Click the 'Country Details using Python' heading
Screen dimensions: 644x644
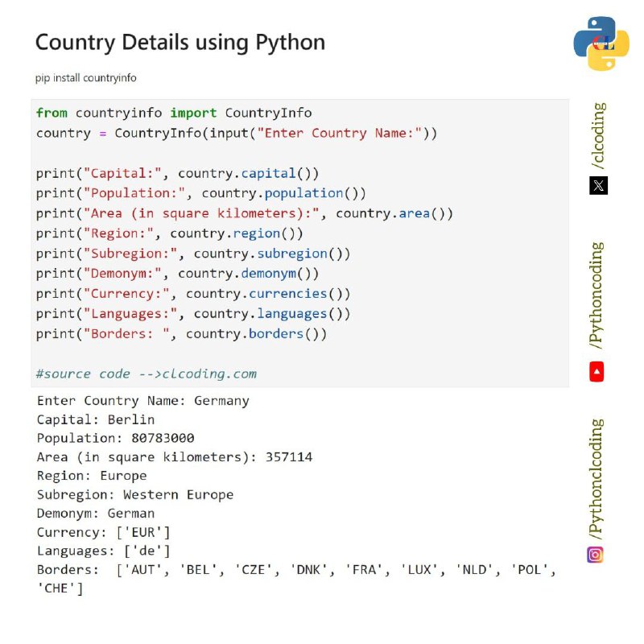coord(180,43)
